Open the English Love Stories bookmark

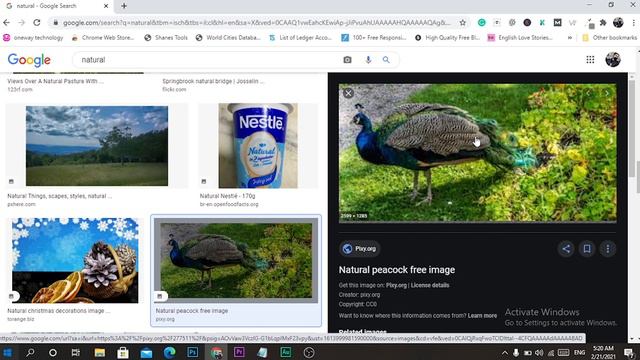pos(520,38)
